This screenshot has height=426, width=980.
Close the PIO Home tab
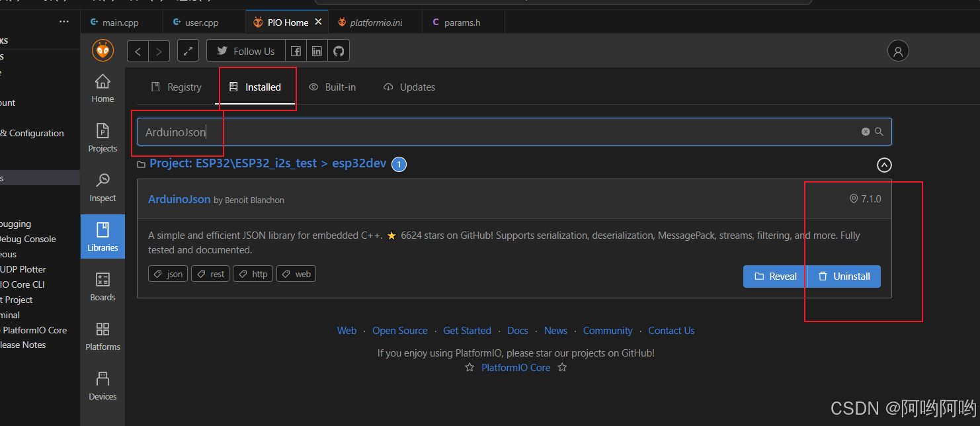(318, 22)
